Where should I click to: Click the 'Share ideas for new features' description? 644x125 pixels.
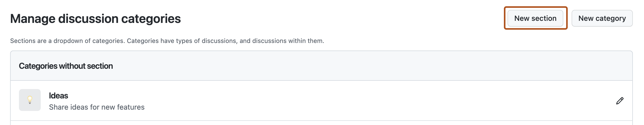(97, 107)
